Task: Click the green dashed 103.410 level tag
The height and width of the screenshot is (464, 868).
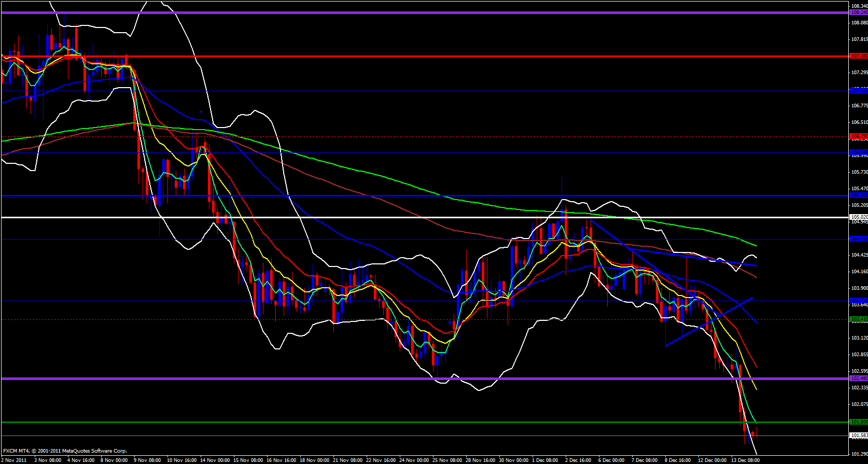Action: 858,319
